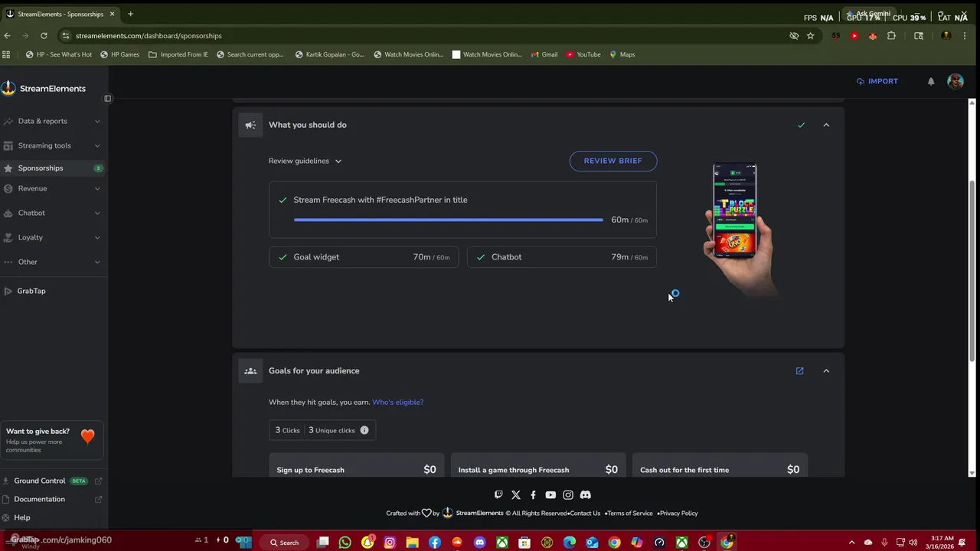Open WhatsApp from the taskbar
This screenshot has height=551, width=980.
click(345, 543)
